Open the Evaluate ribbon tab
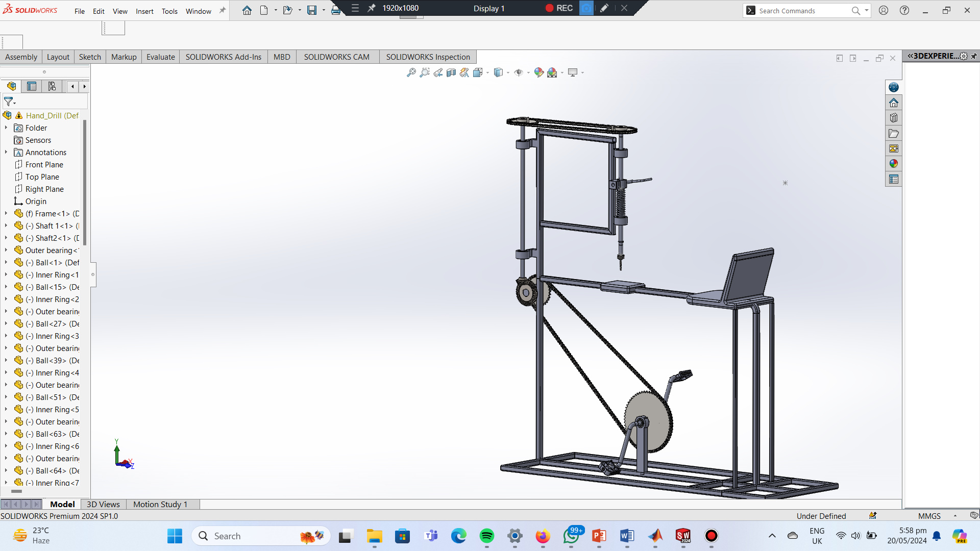 pos(160,57)
